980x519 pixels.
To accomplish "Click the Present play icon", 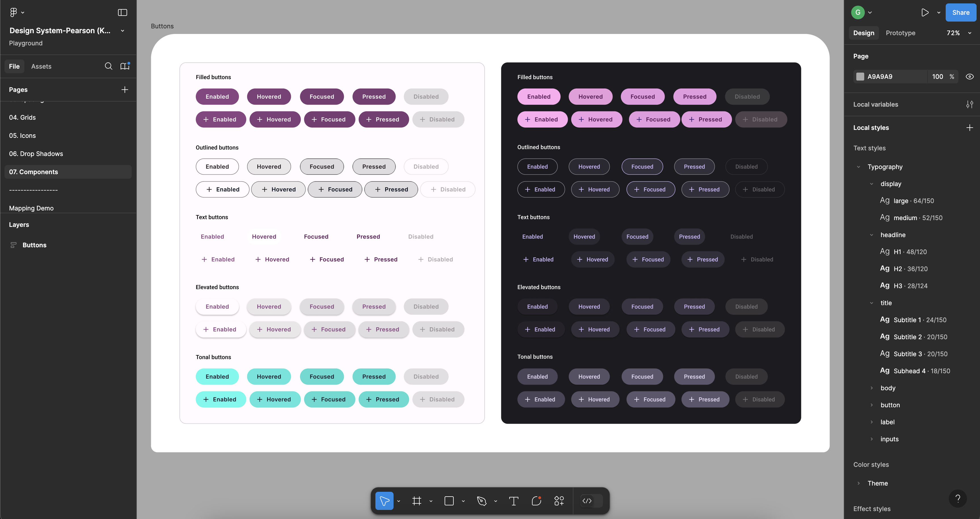I will 925,12.
